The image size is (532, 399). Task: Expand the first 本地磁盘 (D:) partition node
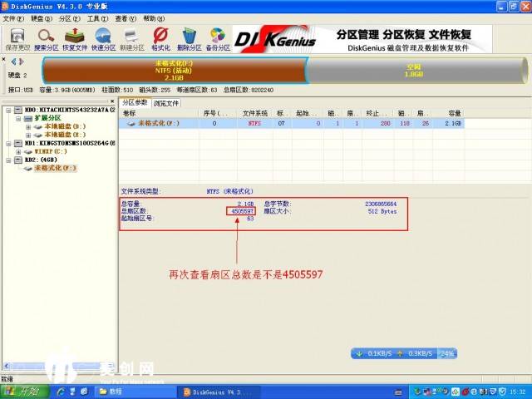coord(28,126)
